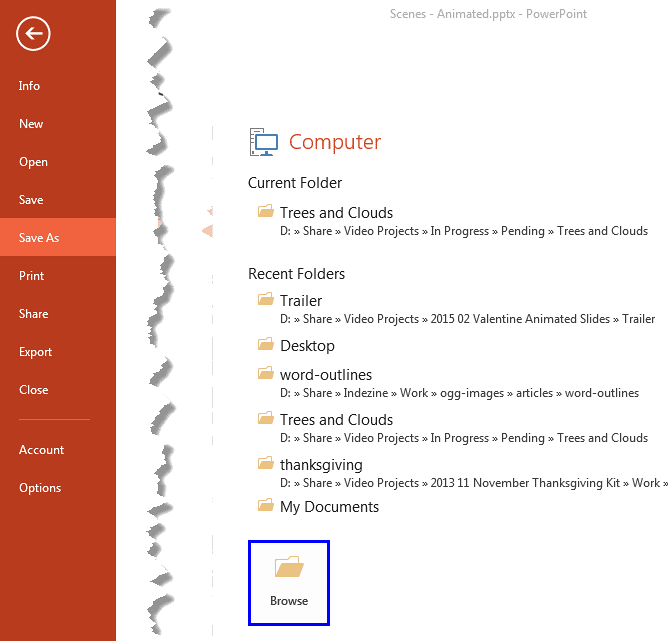Choose Save in the left sidebar
Image resolution: width=668 pixels, height=641 pixels.
point(31,200)
